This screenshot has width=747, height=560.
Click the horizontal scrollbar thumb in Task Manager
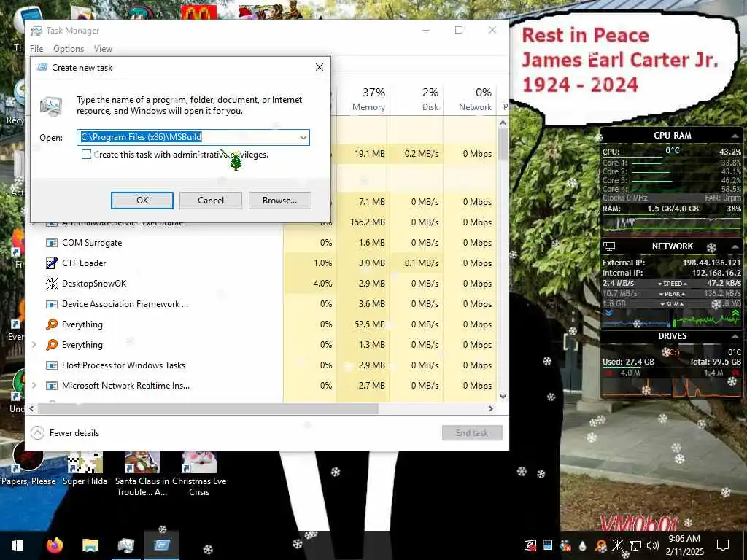coord(208,408)
